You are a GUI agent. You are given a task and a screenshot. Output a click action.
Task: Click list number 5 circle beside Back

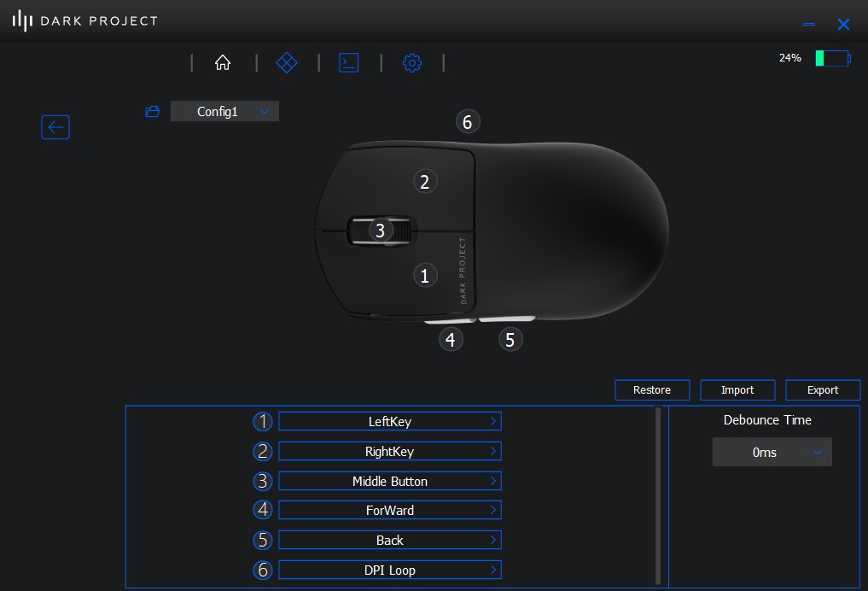pyautogui.click(x=263, y=540)
